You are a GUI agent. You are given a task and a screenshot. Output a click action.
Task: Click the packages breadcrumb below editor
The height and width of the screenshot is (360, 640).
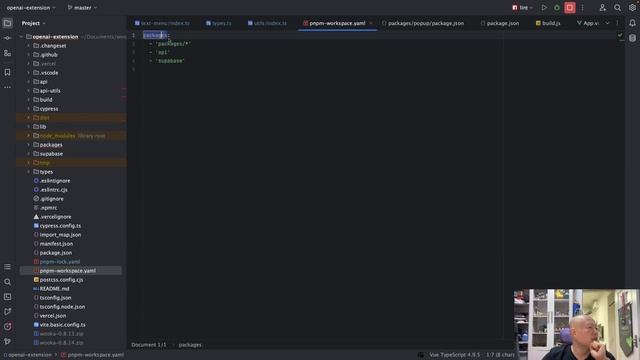190,345
